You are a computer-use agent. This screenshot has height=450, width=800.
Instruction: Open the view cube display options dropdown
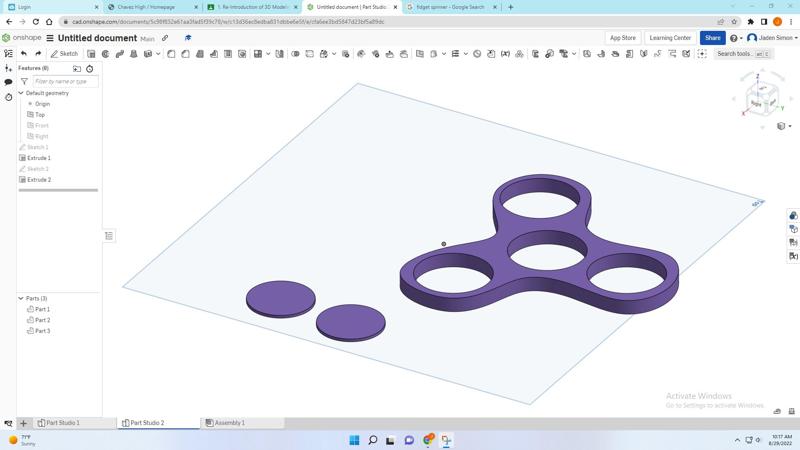point(784,126)
